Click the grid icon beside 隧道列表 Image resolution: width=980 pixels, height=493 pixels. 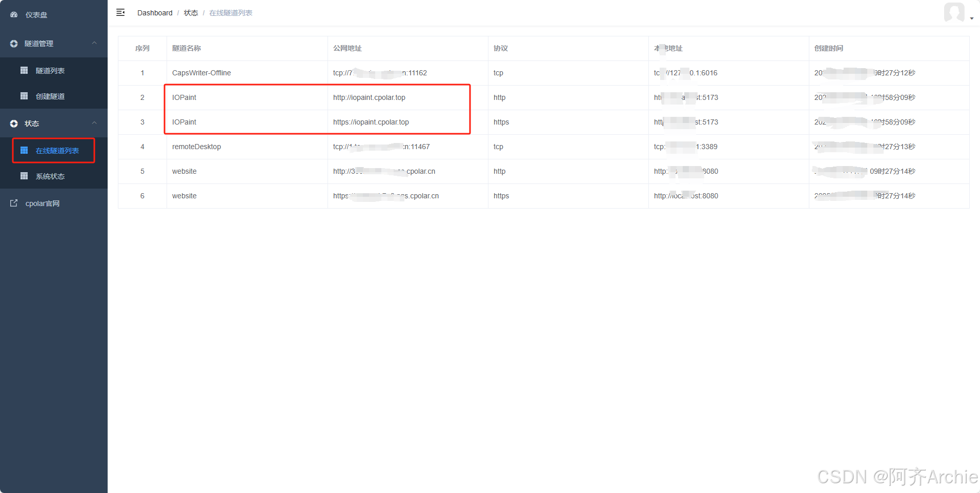(24, 70)
